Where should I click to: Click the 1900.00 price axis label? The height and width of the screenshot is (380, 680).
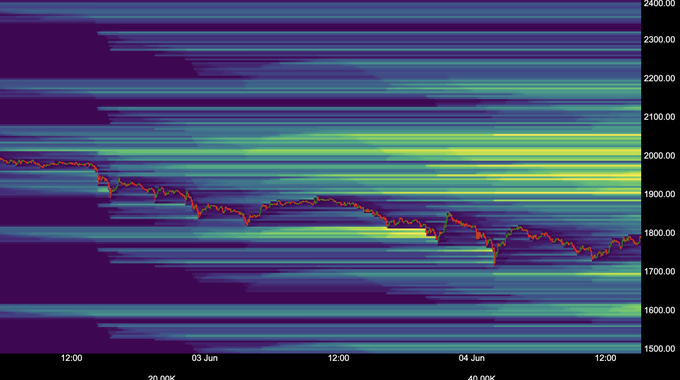[659, 194]
